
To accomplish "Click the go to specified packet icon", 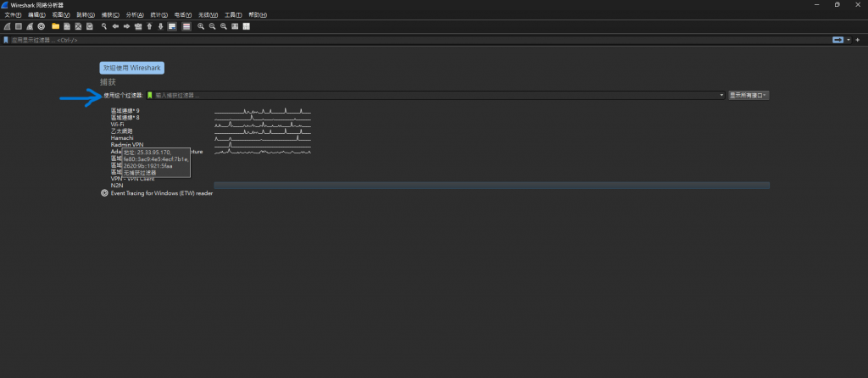I will pos(138,26).
